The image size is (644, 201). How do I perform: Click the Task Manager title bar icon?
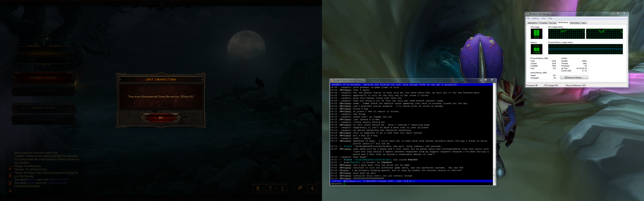[527, 14]
